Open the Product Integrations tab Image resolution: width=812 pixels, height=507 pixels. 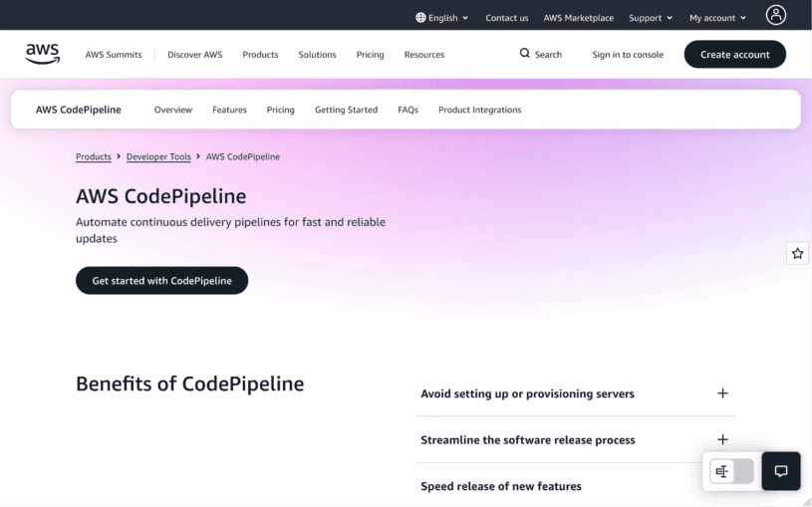tap(479, 110)
